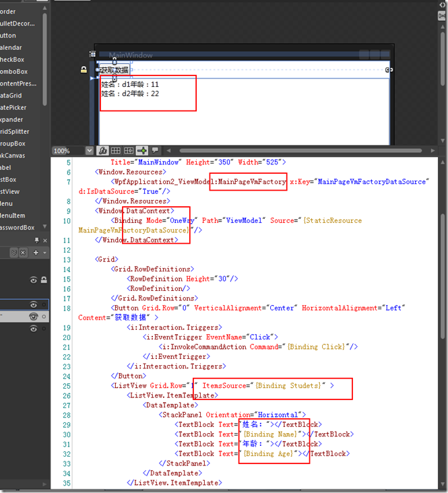
Task: Select Border in the assets list
Action: pos(7,11)
